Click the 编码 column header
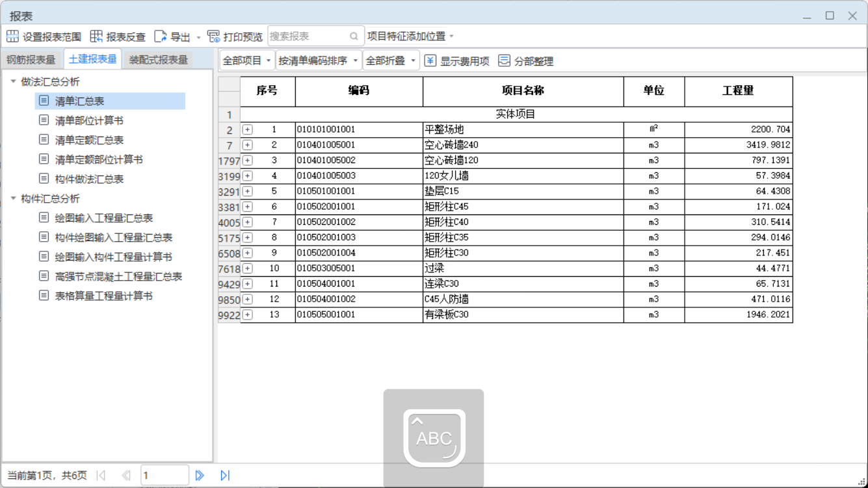 click(x=359, y=92)
